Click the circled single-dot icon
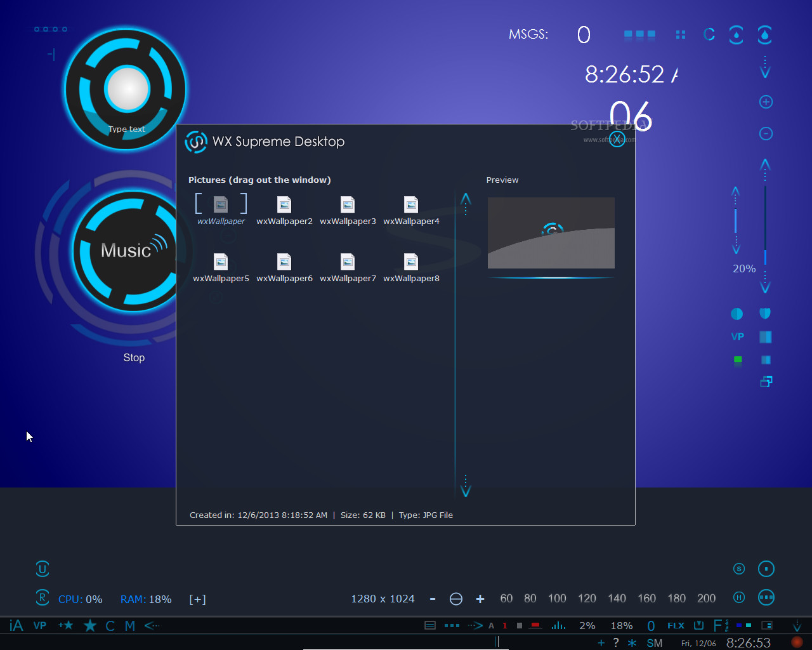 [x=766, y=569]
